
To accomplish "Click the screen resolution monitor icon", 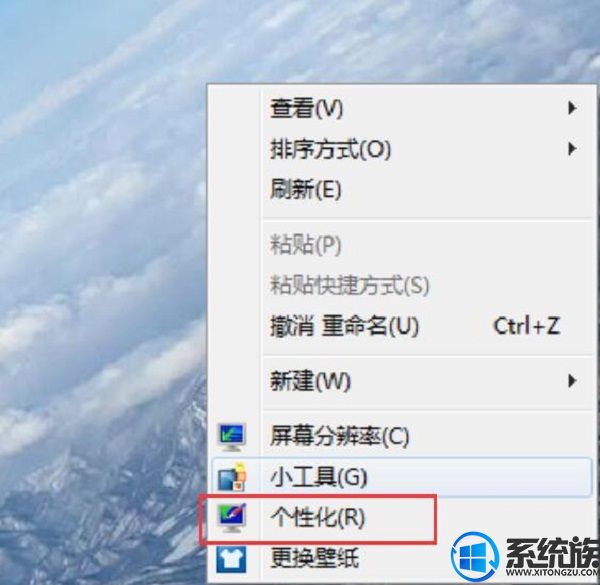I will tap(231, 437).
